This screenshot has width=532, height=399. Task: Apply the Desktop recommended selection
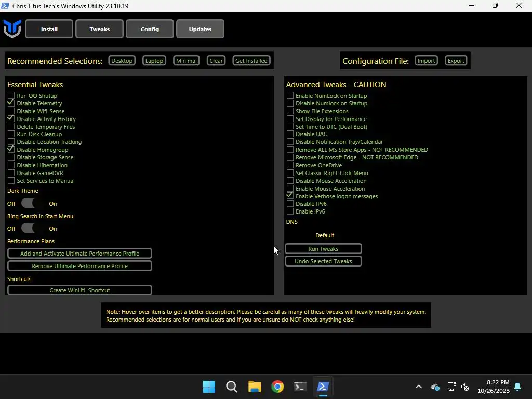click(122, 61)
